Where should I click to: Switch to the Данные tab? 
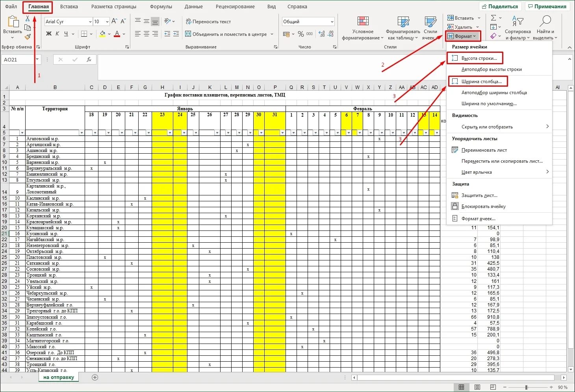(x=194, y=7)
